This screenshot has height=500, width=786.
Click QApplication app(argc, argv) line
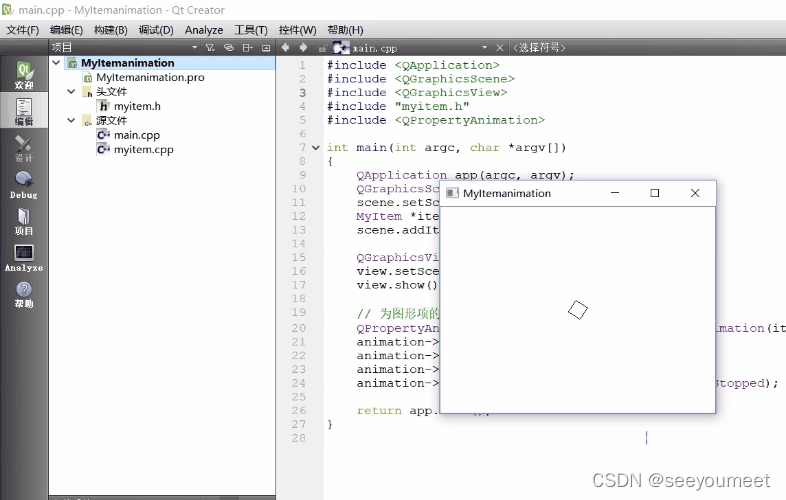(465, 175)
